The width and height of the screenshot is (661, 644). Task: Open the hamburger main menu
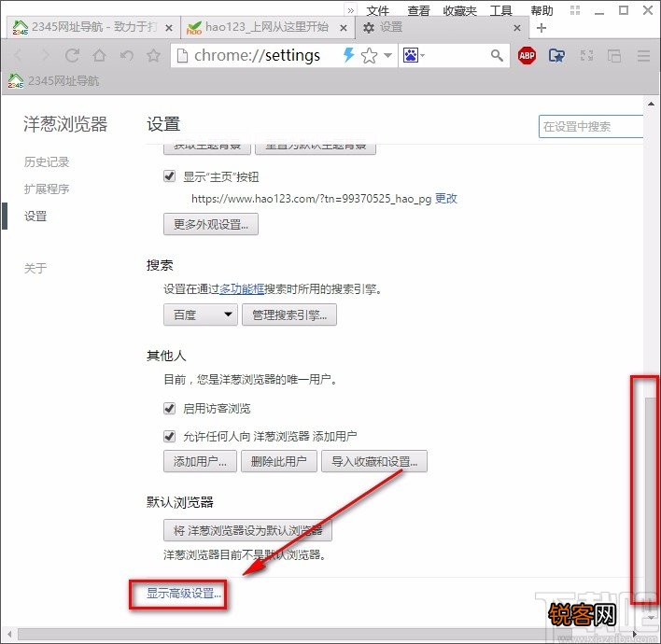click(643, 55)
